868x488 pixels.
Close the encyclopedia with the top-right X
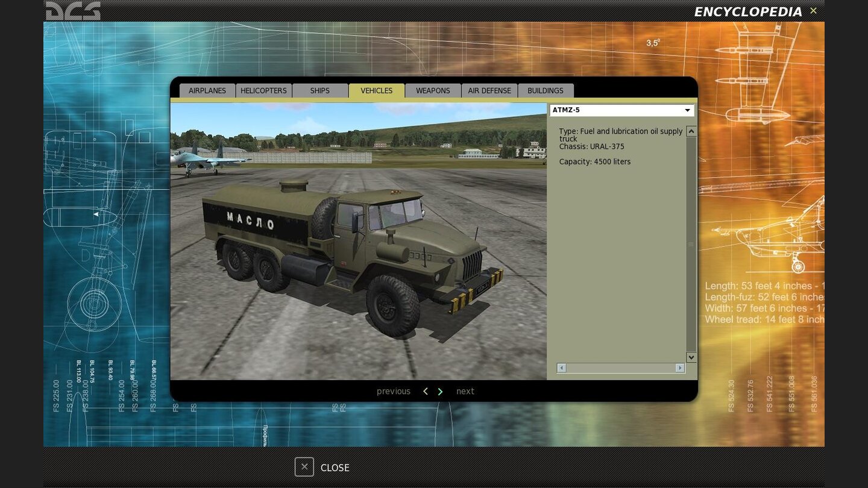[813, 11]
